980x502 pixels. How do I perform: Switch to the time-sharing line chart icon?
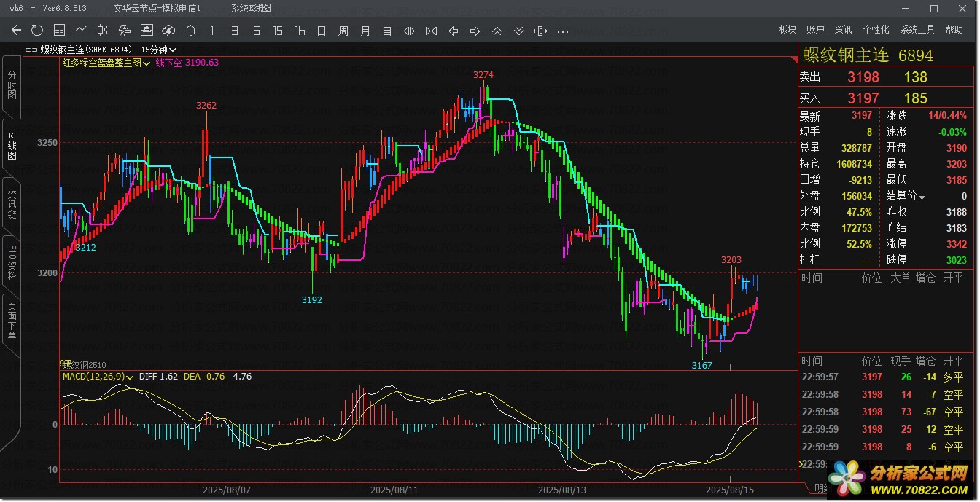81,31
